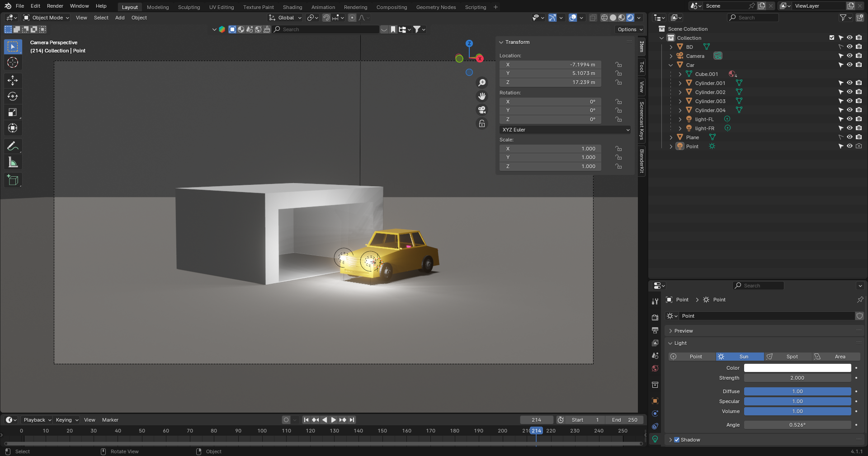
Task: Open the Render menu
Action: 55,6
